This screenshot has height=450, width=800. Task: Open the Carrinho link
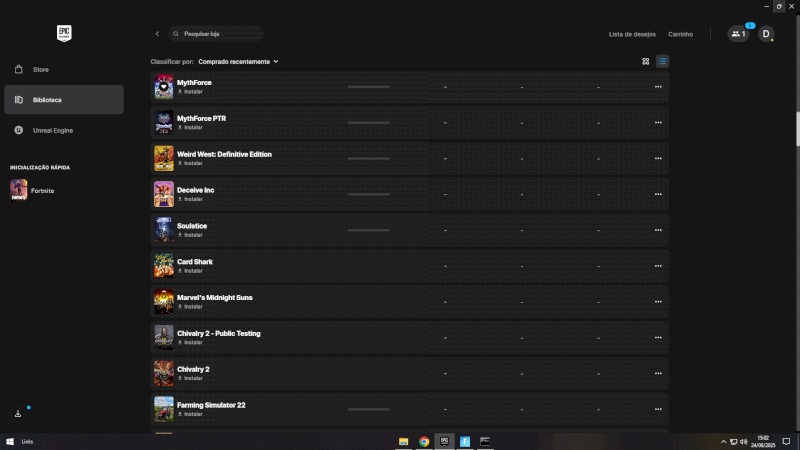click(x=680, y=34)
